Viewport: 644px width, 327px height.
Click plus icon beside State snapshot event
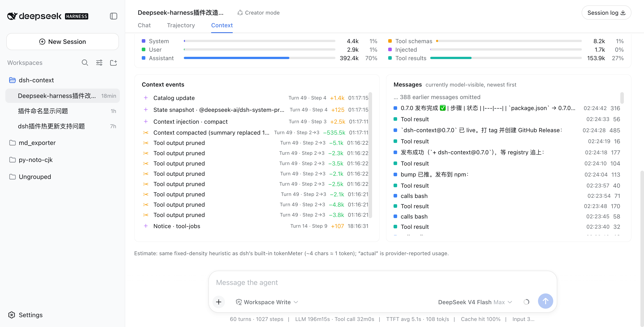click(x=146, y=110)
